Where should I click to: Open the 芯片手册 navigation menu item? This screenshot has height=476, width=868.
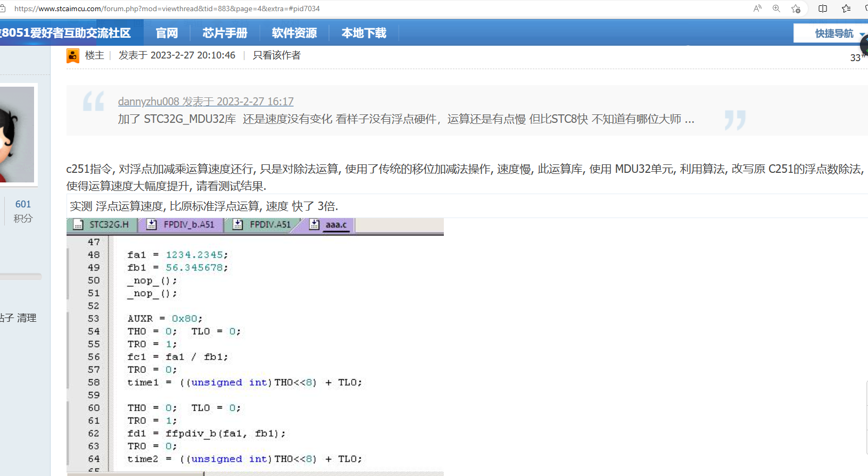225,33
